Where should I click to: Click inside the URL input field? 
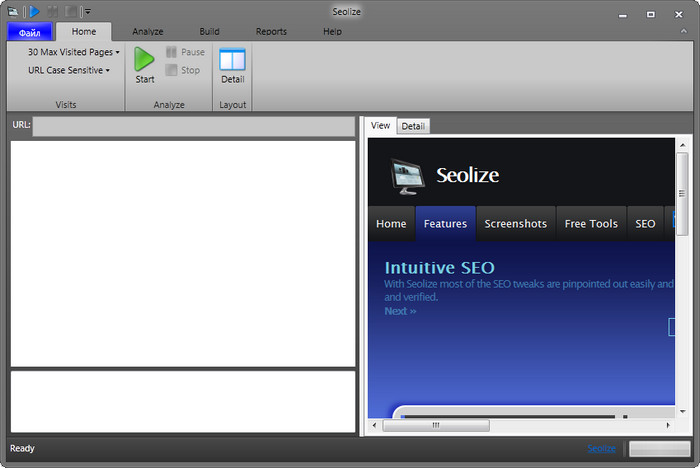[193, 126]
